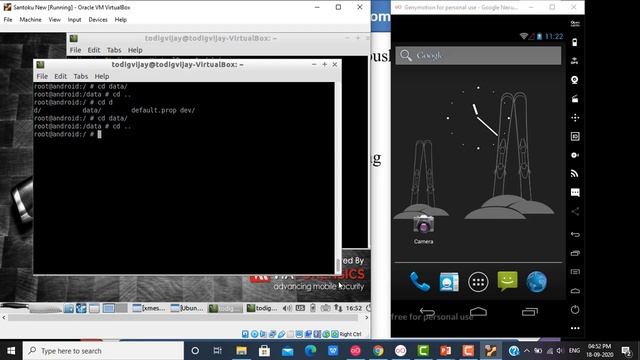The image size is (640, 360).
Task: Click VirtualBox horizontal scrollbar left arrow
Action: (x=4, y=318)
